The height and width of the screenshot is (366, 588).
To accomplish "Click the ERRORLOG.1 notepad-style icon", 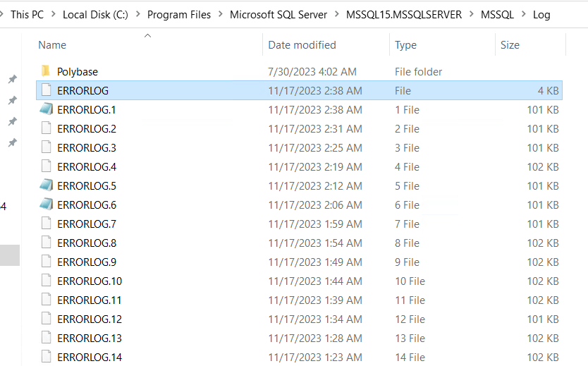I will pos(46,109).
